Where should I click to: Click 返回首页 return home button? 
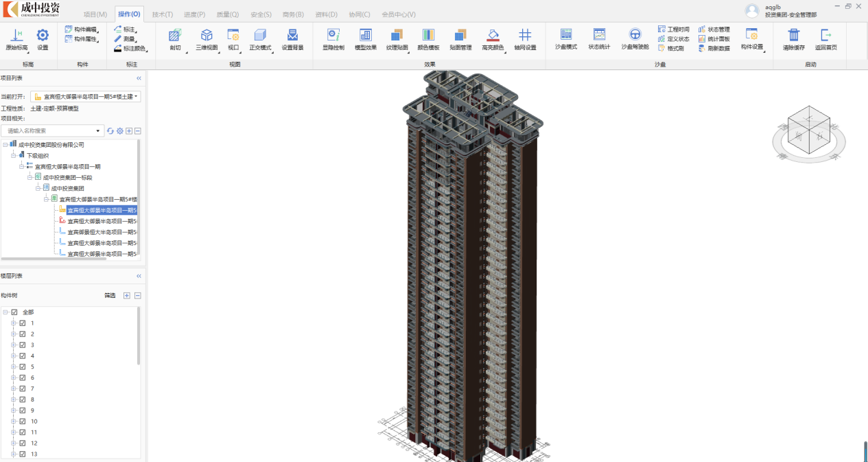click(x=825, y=39)
